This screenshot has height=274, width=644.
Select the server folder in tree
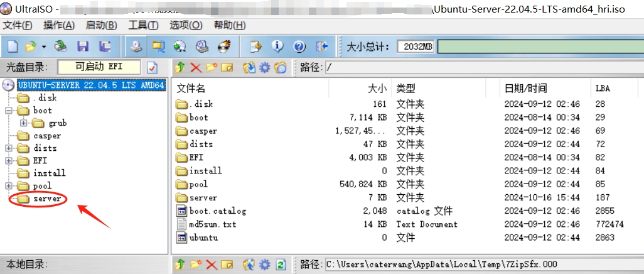[x=47, y=199]
